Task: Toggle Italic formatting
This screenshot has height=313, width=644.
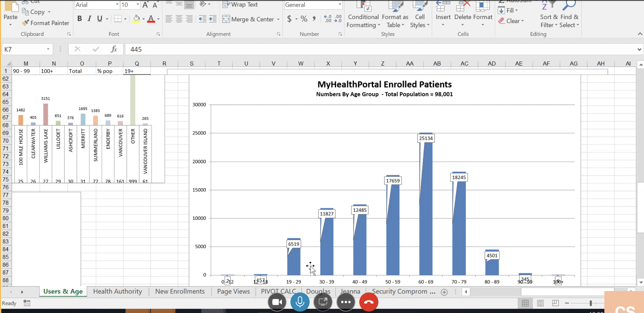Action: (89, 19)
